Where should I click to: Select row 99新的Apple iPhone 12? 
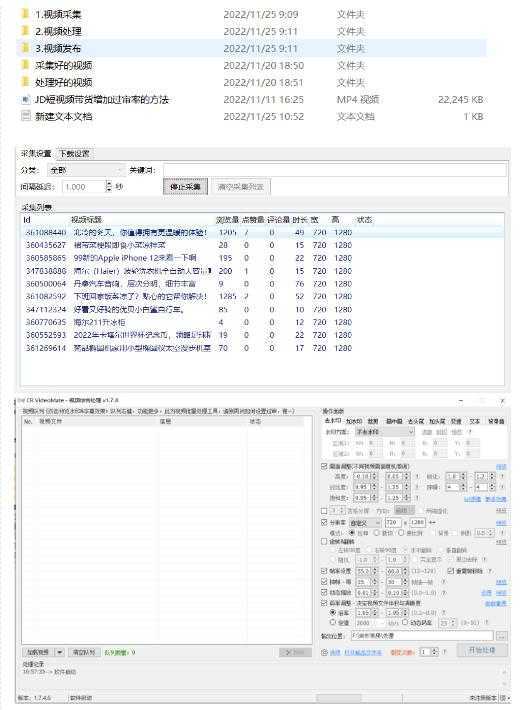tap(263, 258)
